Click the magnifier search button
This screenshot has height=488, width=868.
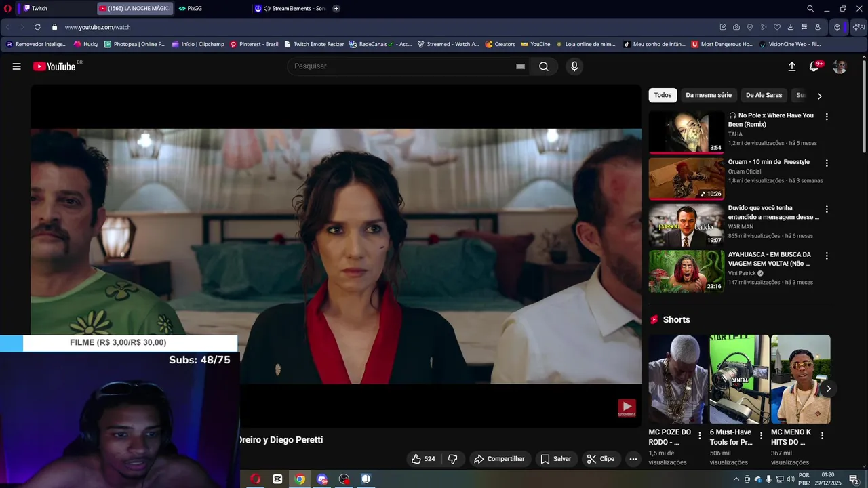544,66
